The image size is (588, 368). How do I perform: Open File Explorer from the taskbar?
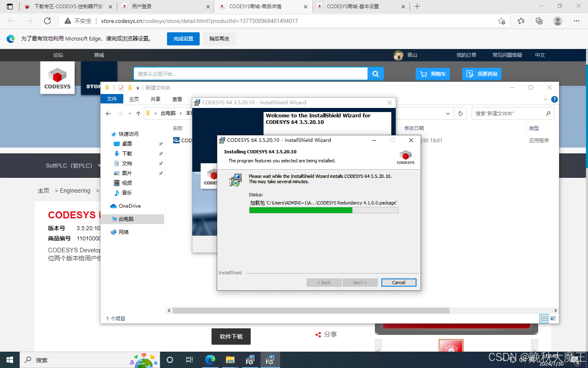click(230, 360)
